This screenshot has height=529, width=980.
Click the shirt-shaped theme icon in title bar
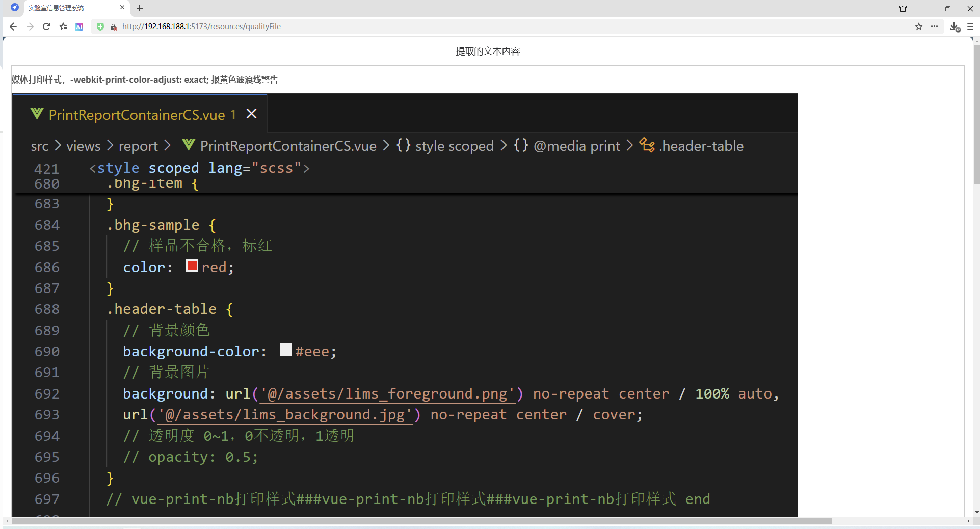pos(903,8)
